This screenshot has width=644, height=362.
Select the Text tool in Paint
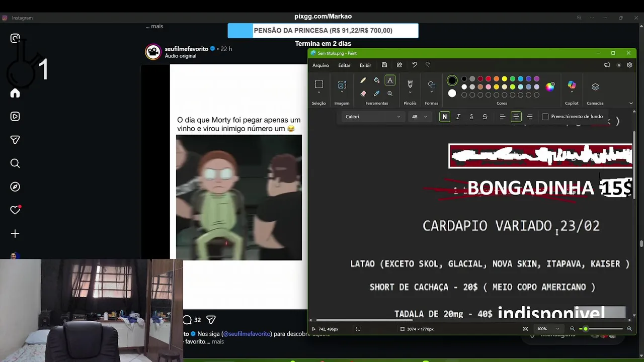pos(390,80)
